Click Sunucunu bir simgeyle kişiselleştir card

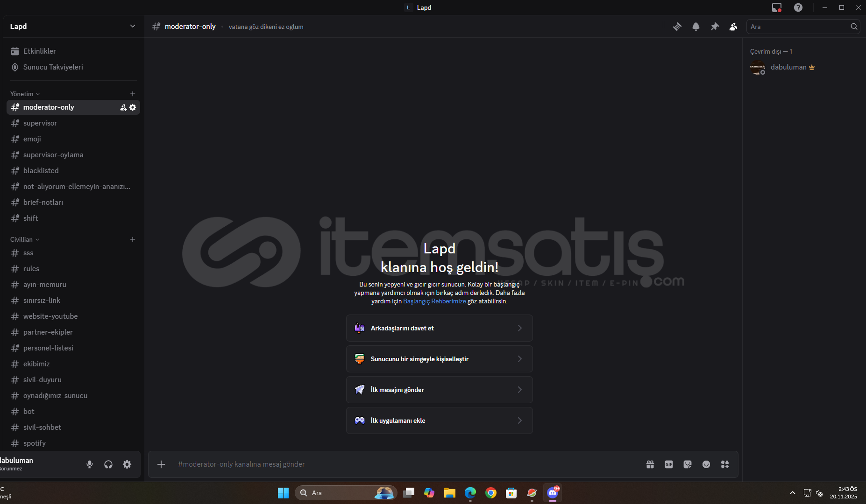point(440,359)
